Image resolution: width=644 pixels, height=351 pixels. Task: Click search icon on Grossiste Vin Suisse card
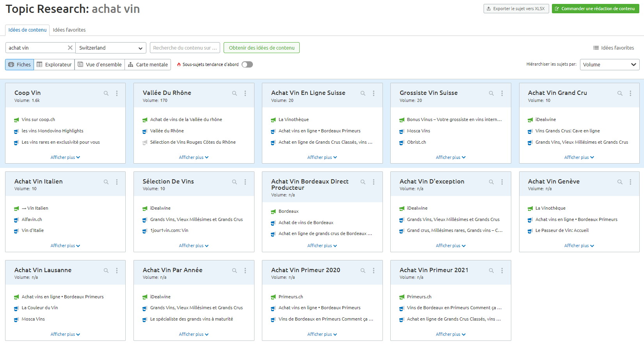coord(491,93)
